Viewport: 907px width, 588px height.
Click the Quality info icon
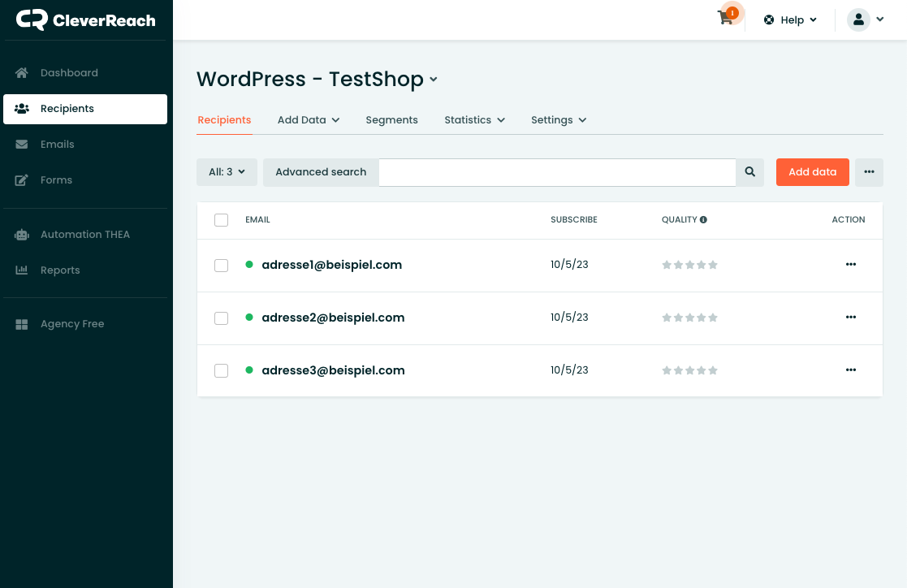[703, 220]
